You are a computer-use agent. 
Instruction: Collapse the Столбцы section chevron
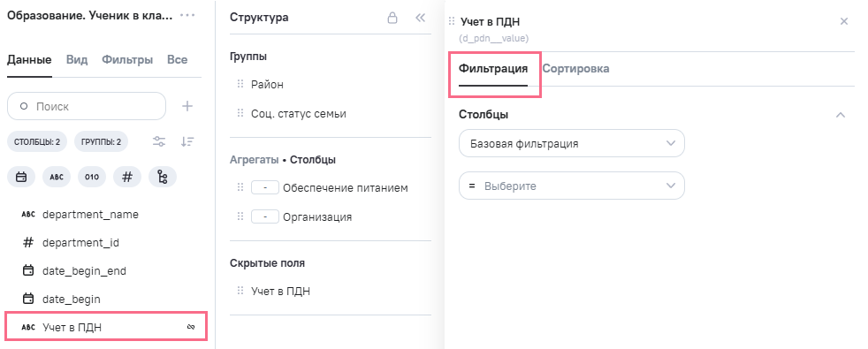841,115
